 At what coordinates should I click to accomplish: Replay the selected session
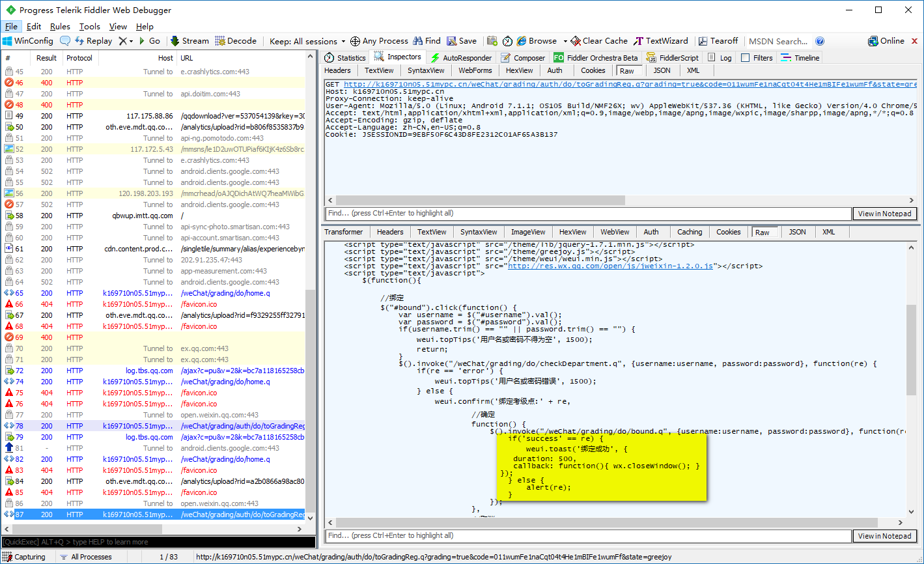click(x=93, y=41)
